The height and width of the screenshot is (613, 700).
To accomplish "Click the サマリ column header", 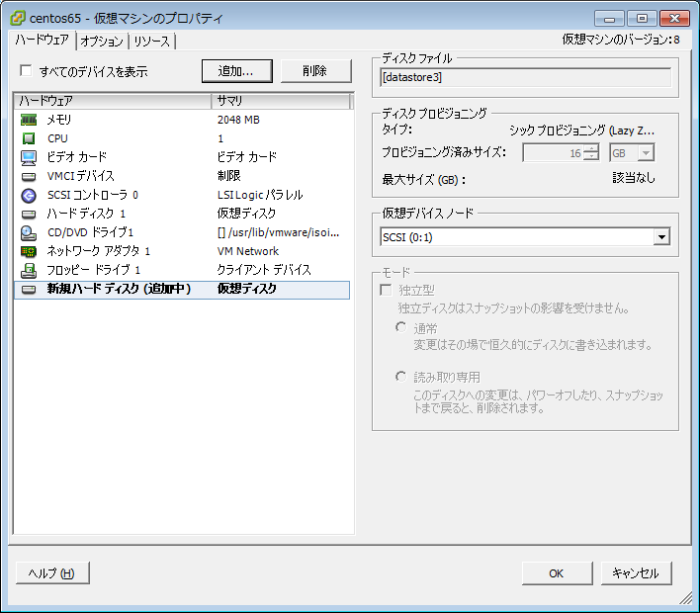I will pyautogui.click(x=281, y=101).
